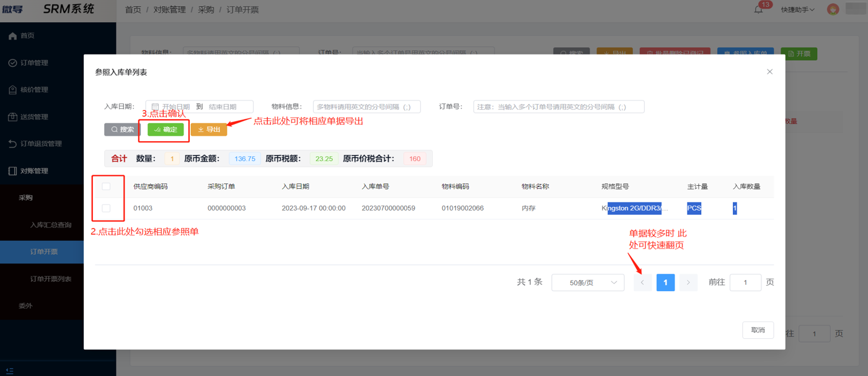Image resolution: width=868 pixels, height=376 pixels.
Task: Click 对账管理 in the breadcrumb
Action: click(169, 10)
